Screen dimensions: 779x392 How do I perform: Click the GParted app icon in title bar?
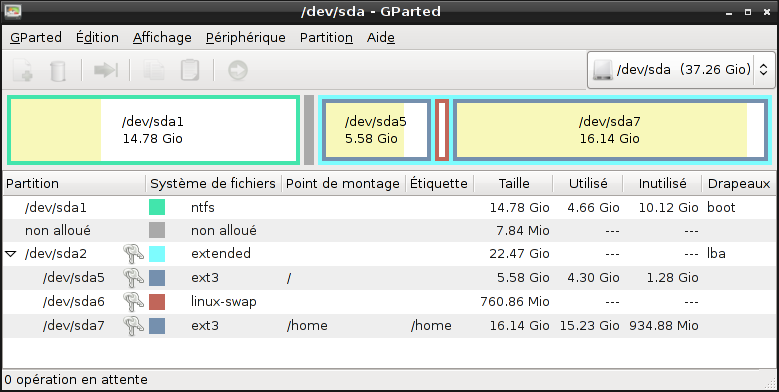[x=13, y=11]
